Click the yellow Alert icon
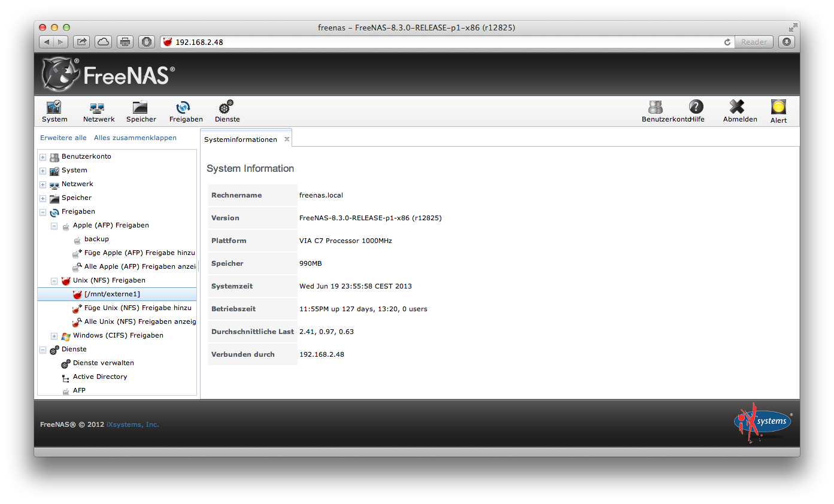This screenshot has width=834, height=504. tap(778, 108)
